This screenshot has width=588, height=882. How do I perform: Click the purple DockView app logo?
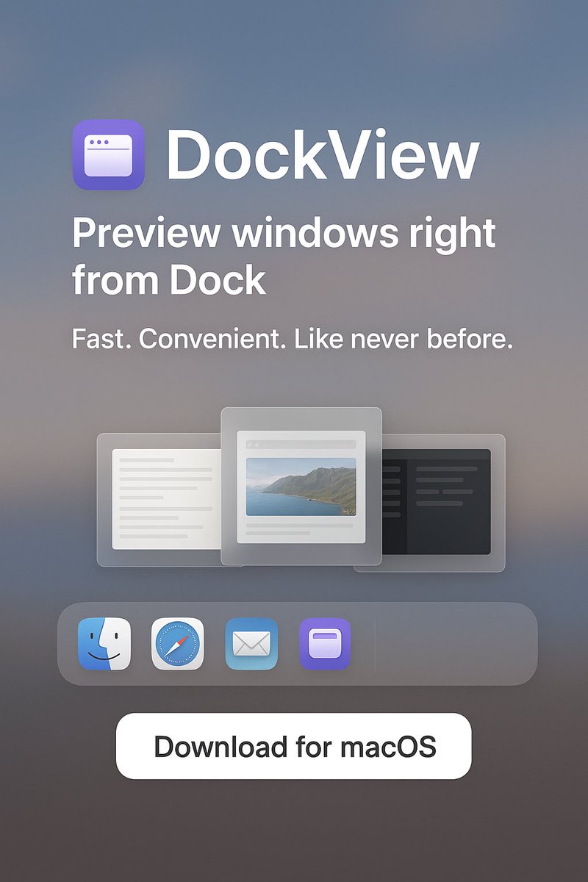[x=107, y=154]
